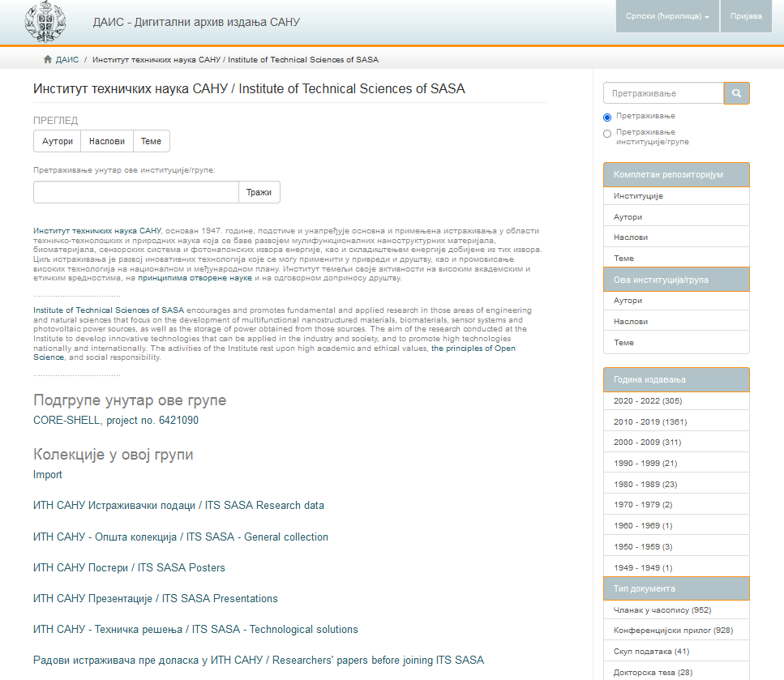Browse by Аутори in ПРЕГЛЕД
784x680 pixels.
pos(58,141)
